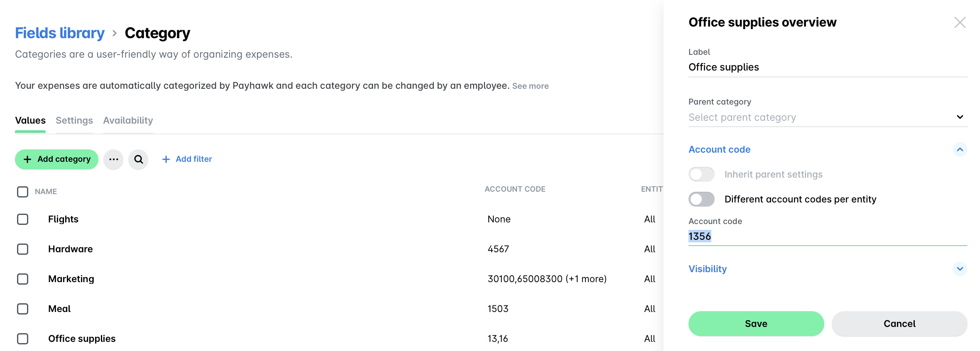Open the Flights category row
The image size is (980, 351).
pos(63,219)
